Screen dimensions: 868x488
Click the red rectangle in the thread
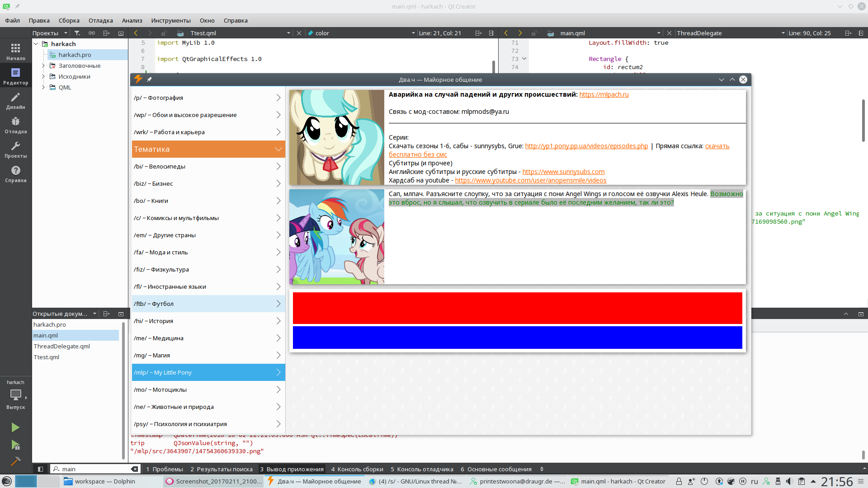coord(518,308)
